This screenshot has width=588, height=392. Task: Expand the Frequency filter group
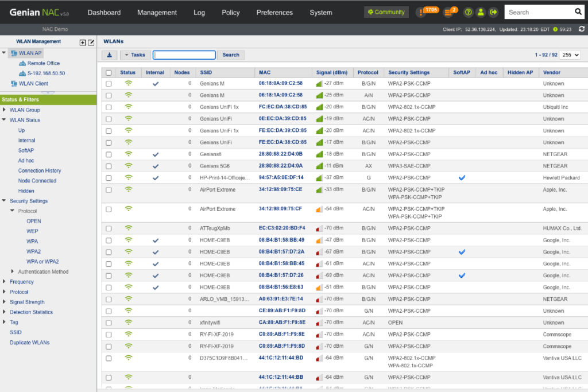point(5,282)
